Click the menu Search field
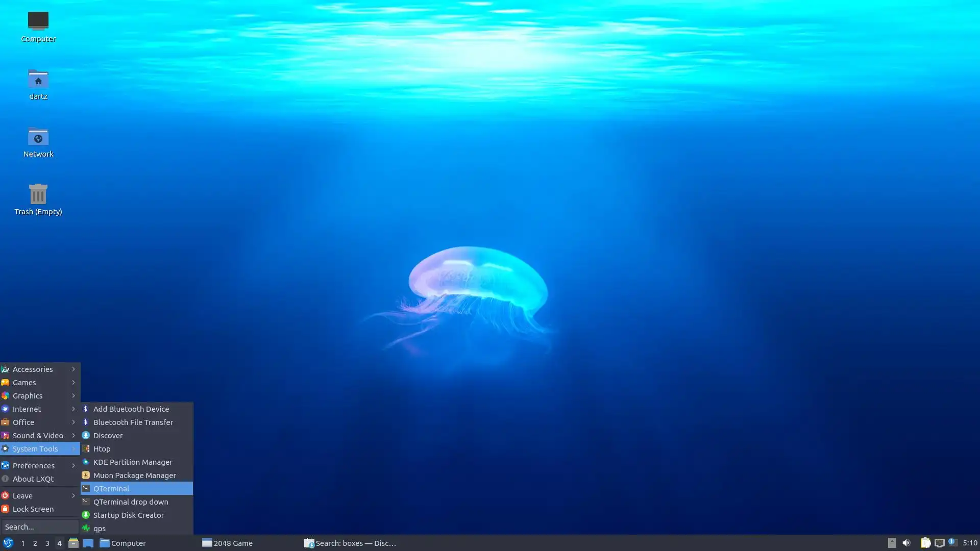This screenshot has height=551, width=980. pyautogui.click(x=40, y=527)
